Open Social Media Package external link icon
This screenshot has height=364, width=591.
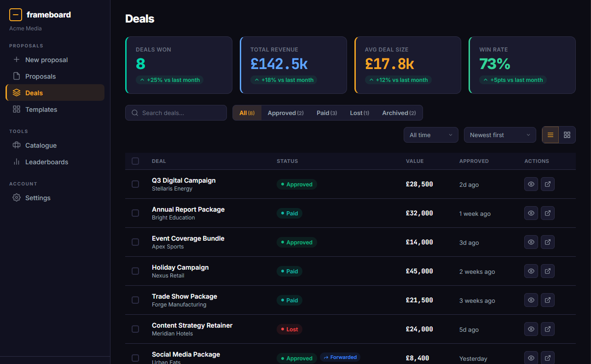pyautogui.click(x=548, y=358)
